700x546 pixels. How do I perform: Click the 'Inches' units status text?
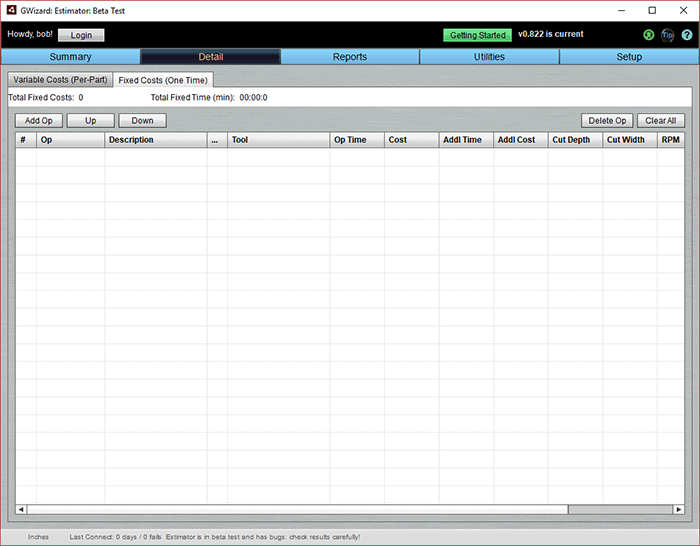tap(38, 537)
